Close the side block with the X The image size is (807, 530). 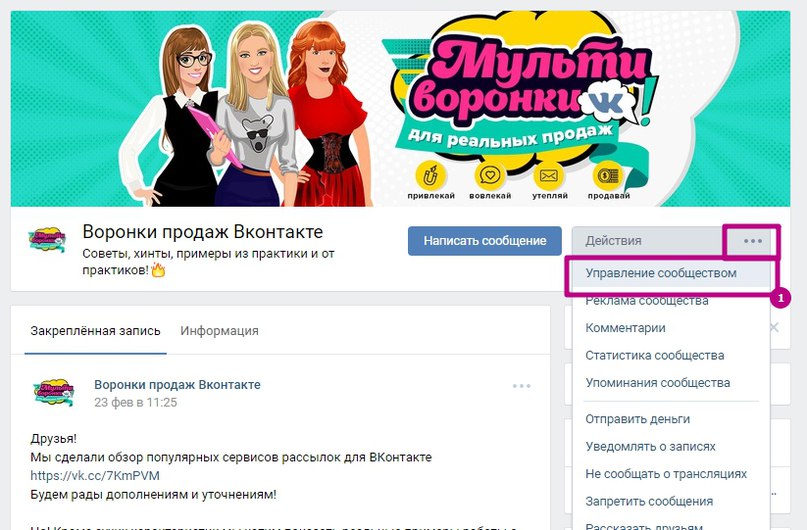coord(775,327)
